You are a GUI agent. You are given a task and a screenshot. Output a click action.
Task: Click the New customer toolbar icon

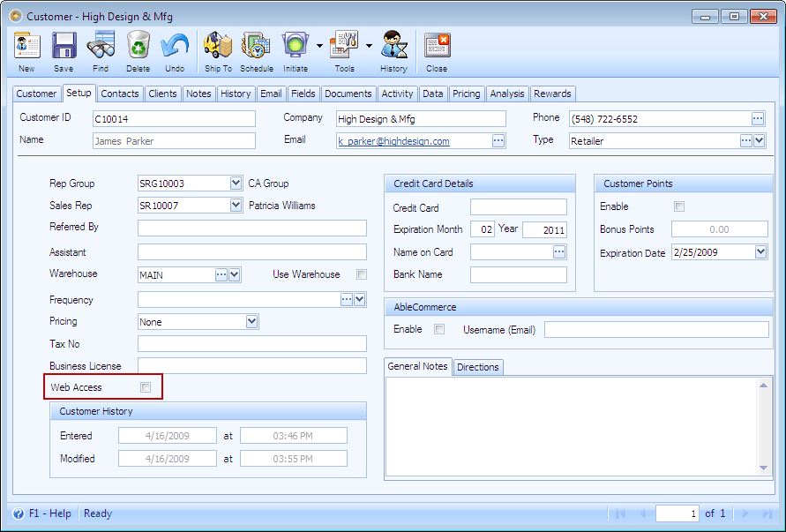point(27,46)
